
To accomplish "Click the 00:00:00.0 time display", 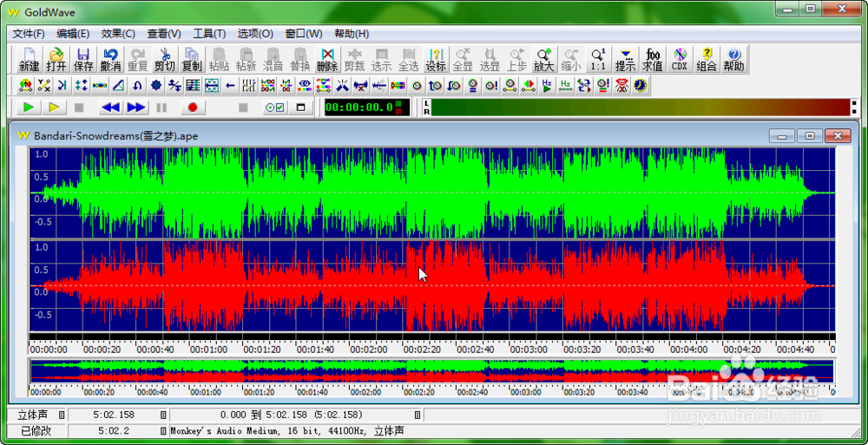I will (x=367, y=108).
